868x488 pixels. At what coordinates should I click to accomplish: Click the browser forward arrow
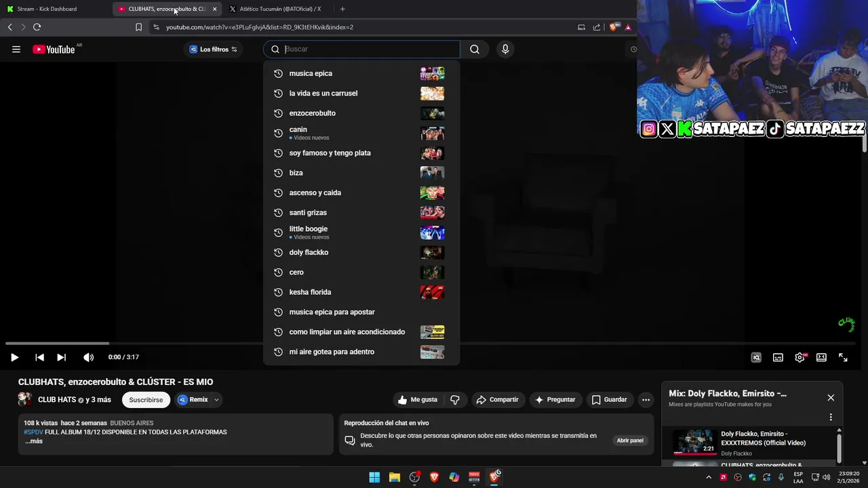(x=23, y=27)
